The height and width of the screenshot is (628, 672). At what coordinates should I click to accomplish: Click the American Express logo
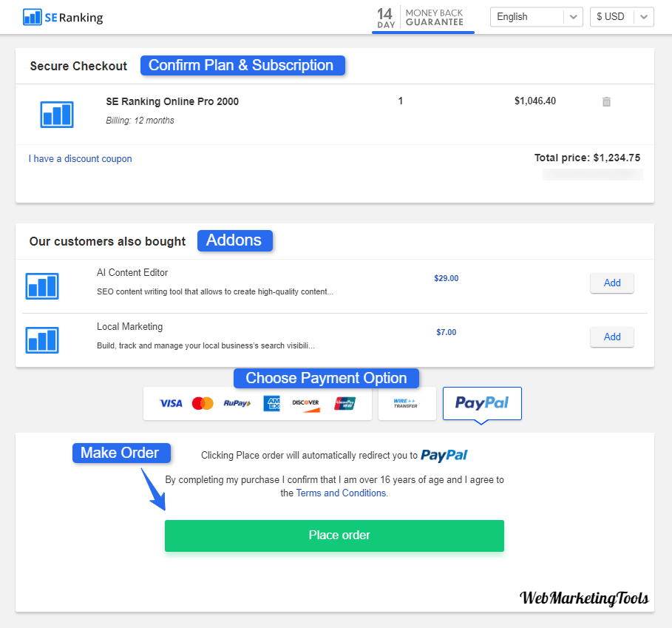pos(272,403)
